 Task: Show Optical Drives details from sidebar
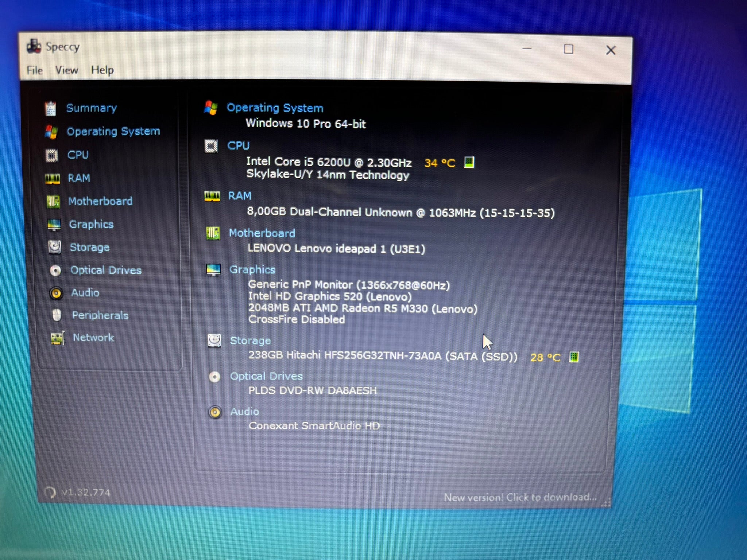tap(106, 270)
